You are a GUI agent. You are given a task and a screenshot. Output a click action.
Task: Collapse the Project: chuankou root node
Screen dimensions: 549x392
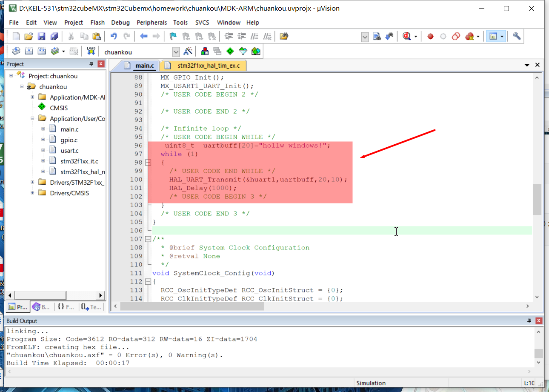(x=11, y=76)
